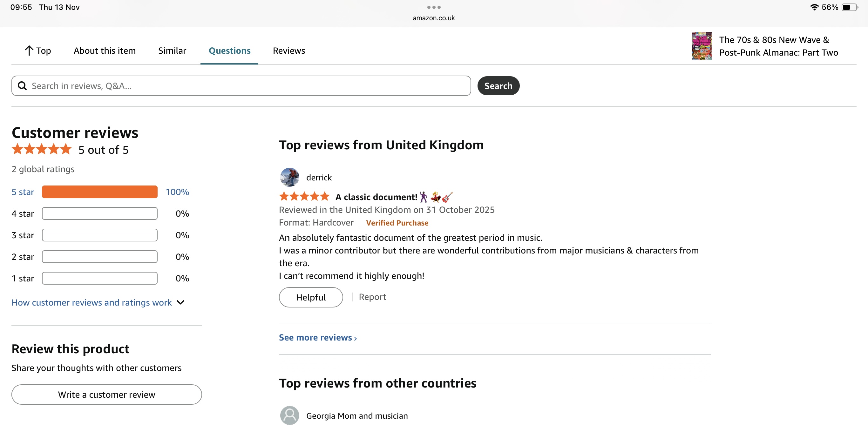Go to the Reviews tab
The image size is (868, 425).
coord(289,51)
